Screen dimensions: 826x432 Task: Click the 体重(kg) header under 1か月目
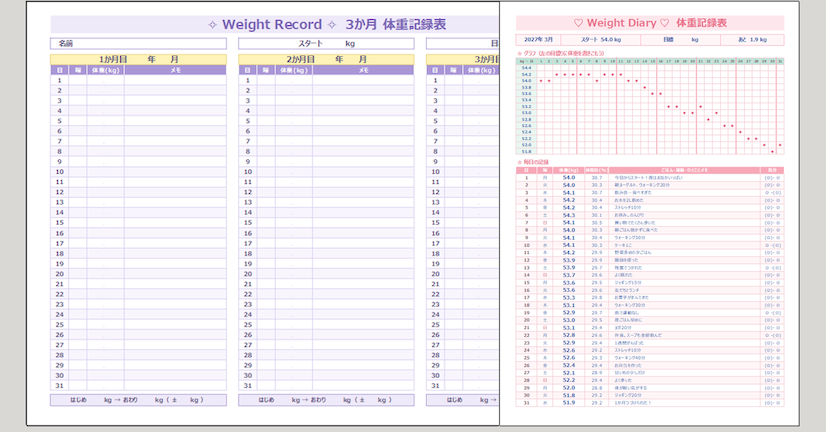point(105,70)
